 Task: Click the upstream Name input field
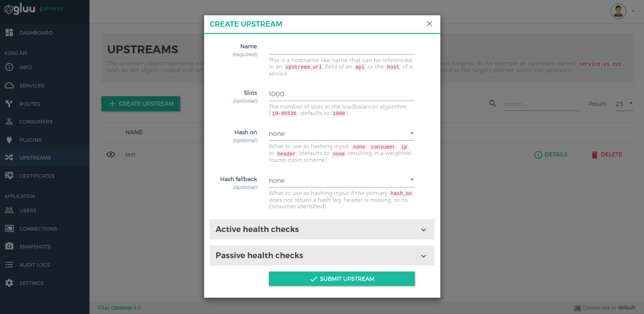click(342, 48)
